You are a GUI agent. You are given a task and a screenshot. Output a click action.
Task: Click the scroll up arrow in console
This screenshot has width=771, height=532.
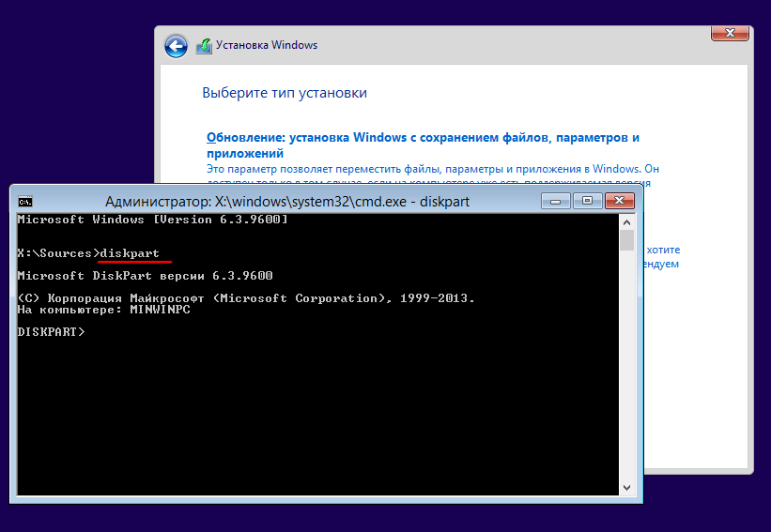tap(626, 222)
